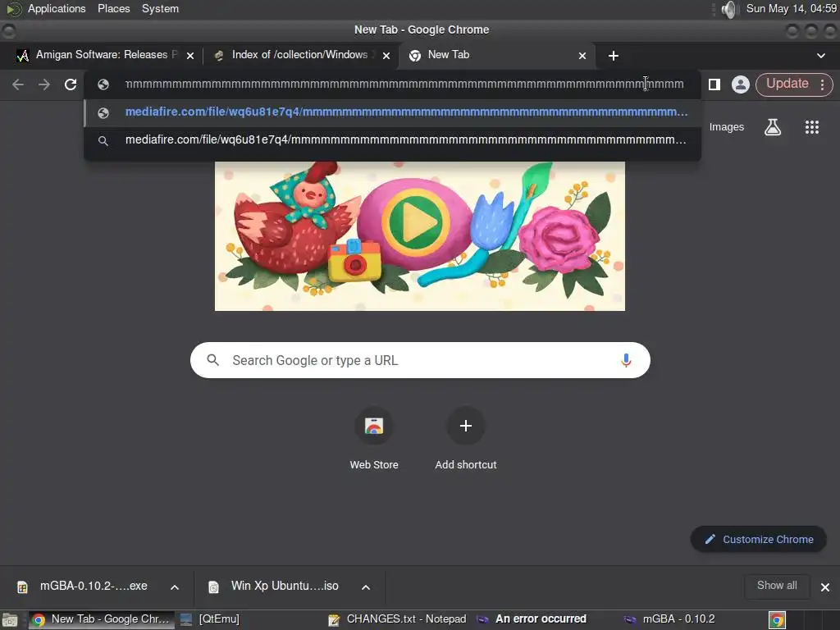
Task: Open the Chrome profile avatar
Action: coord(741,84)
